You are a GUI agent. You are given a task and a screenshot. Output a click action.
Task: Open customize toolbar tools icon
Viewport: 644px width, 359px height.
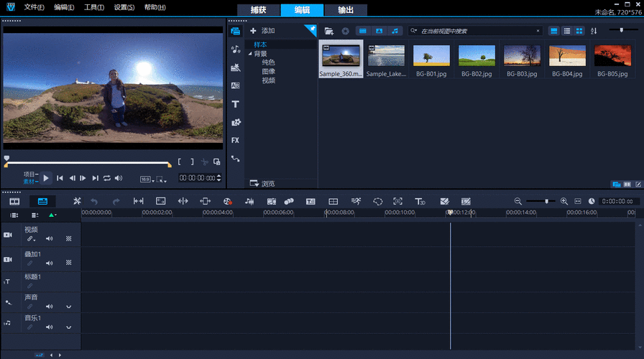[x=77, y=201]
